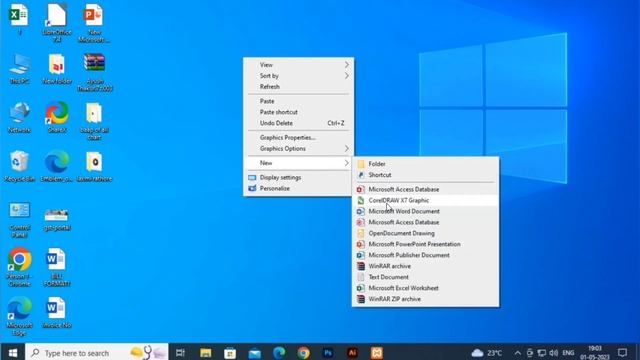The height and width of the screenshot is (360, 640).
Task: Select the Control Panel desktop icon
Action: click(19, 220)
